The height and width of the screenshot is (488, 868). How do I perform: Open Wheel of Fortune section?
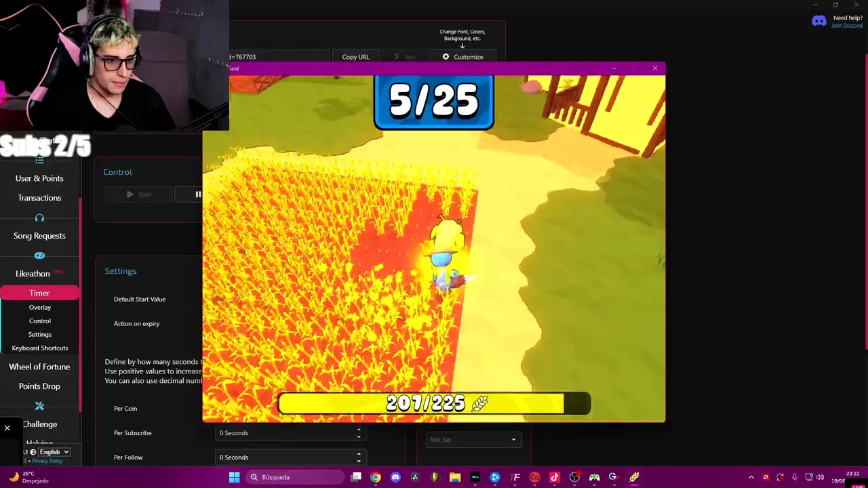pos(39,367)
